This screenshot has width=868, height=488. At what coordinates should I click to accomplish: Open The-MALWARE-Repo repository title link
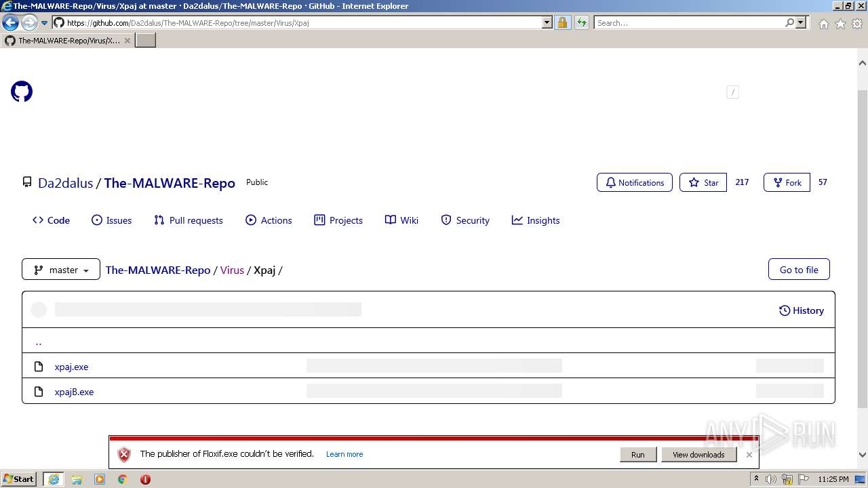tap(170, 183)
